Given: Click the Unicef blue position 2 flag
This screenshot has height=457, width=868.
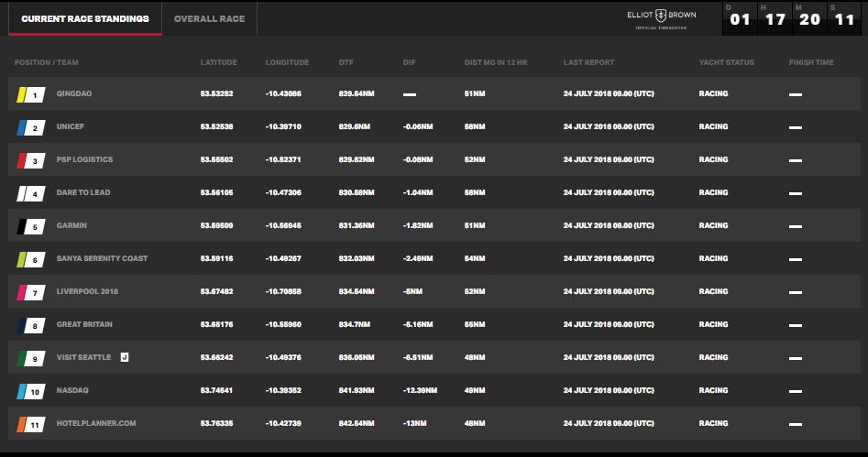Looking at the screenshot, I should tap(31, 128).
